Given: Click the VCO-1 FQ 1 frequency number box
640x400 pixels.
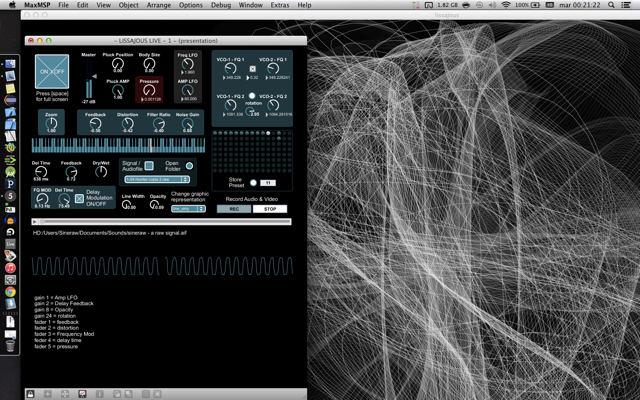Looking at the screenshot, I should point(232,78).
